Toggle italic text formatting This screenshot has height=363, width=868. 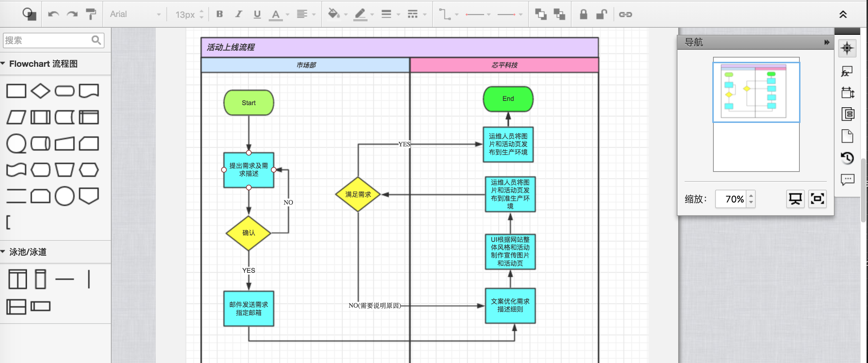239,14
